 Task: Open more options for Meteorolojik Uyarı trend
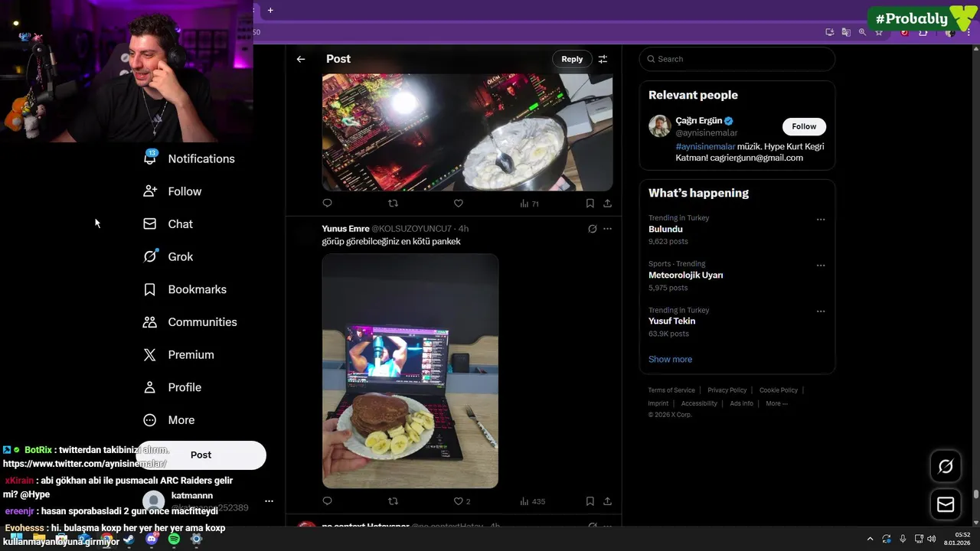click(x=821, y=266)
